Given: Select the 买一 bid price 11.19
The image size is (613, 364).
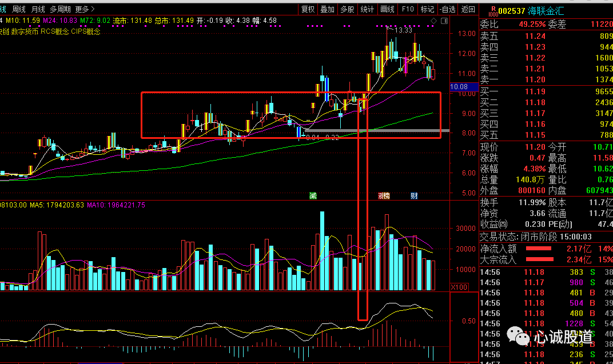Looking at the screenshot, I should [535, 92].
